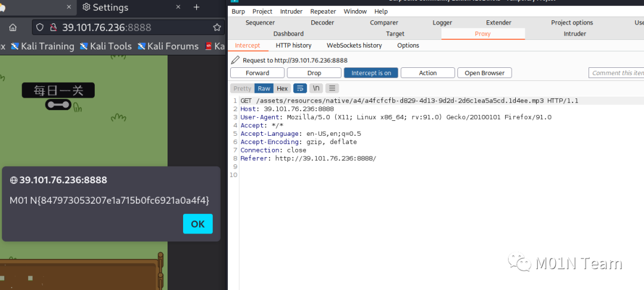Screen dimensions: 644x290
Task: Switch to the Intruder tool tab
Action: click(575, 33)
